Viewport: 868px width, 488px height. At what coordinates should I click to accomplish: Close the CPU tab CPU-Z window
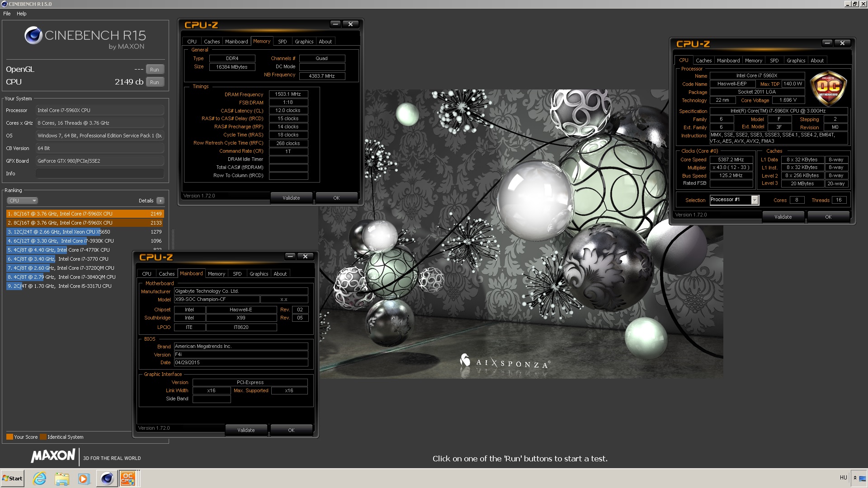point(842,43)
